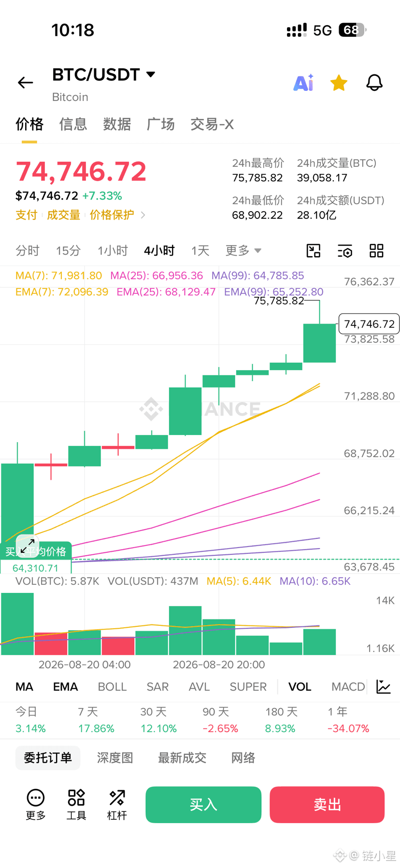Tap the 买入平均价格 label on chart

click(x=36, y=551)
